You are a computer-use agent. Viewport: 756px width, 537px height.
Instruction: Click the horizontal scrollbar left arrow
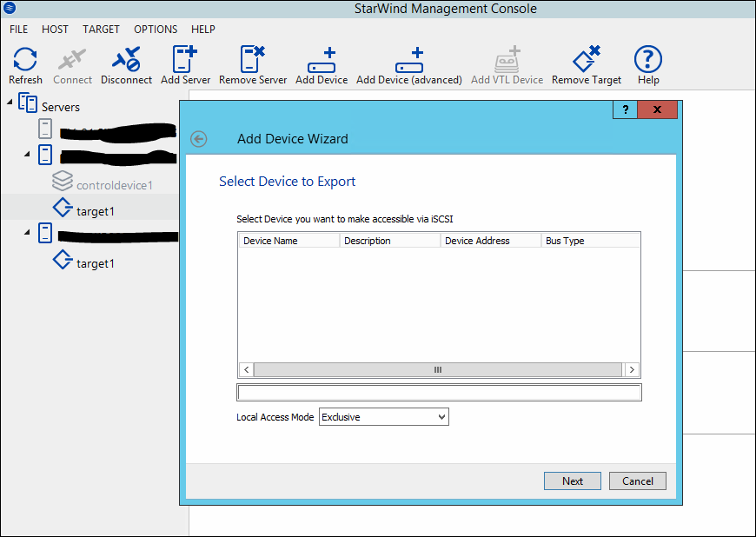pyautogui.click(x=247, y=369)
